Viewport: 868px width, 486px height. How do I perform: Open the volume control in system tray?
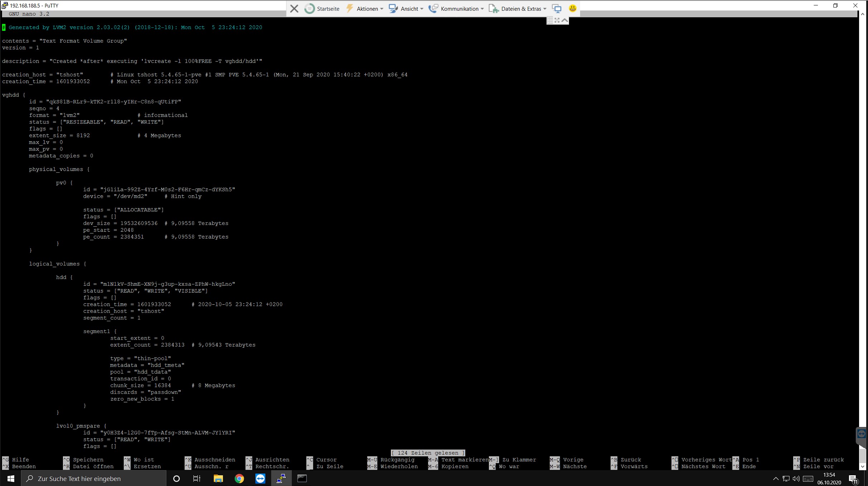(x=796, y=478)
